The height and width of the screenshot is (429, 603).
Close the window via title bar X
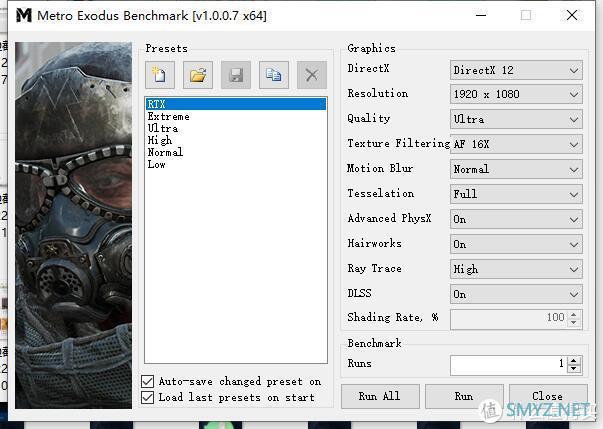[x=572, y=15]
